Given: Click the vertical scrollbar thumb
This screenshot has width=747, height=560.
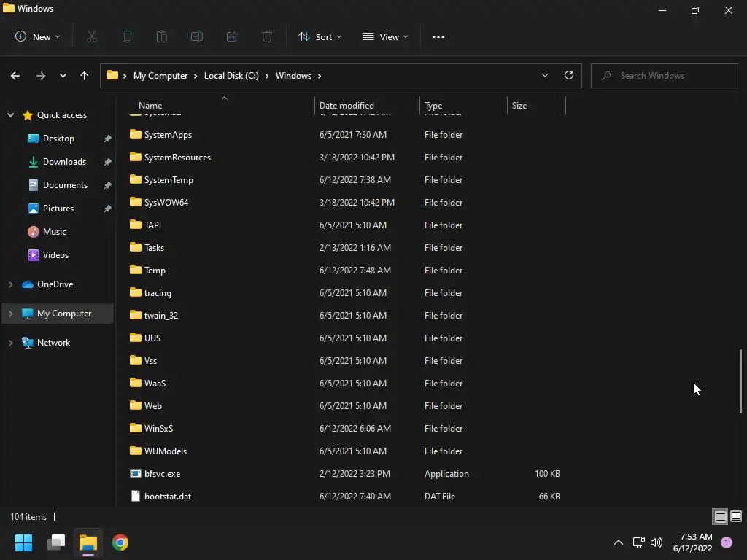Looking at the screenshot, I should click(741, 381).
